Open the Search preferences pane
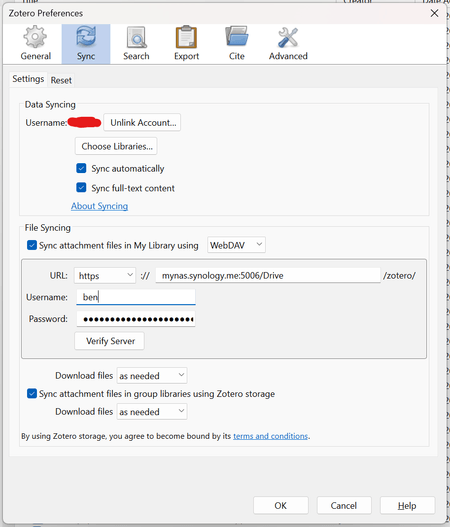The image size is (450, 527). [136, 44]
